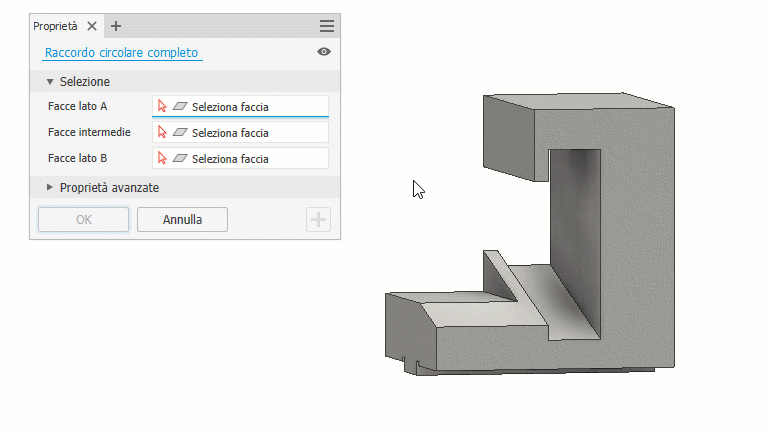Image resolution: width=768 pixels, height=432 pixels.
Task: Click the Facce lato A label
Action: coord(77,106)
